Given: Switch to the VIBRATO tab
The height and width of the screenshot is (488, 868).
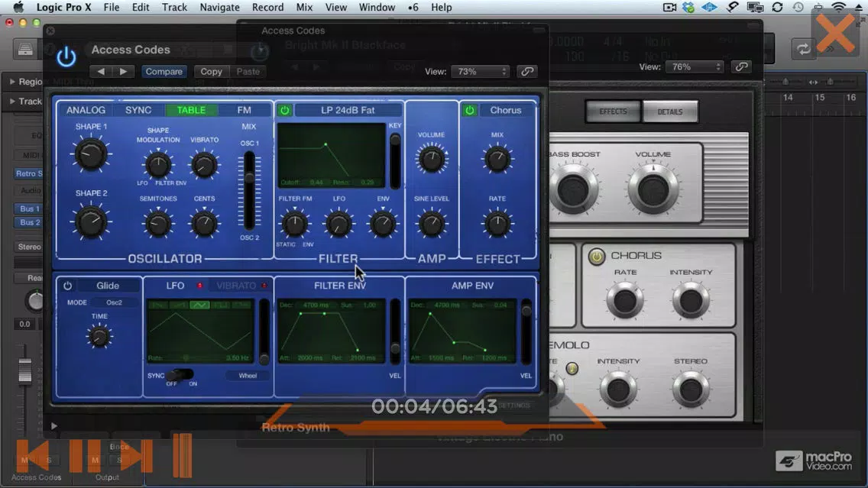Looking at the screenshot, I should coord(236,286).
